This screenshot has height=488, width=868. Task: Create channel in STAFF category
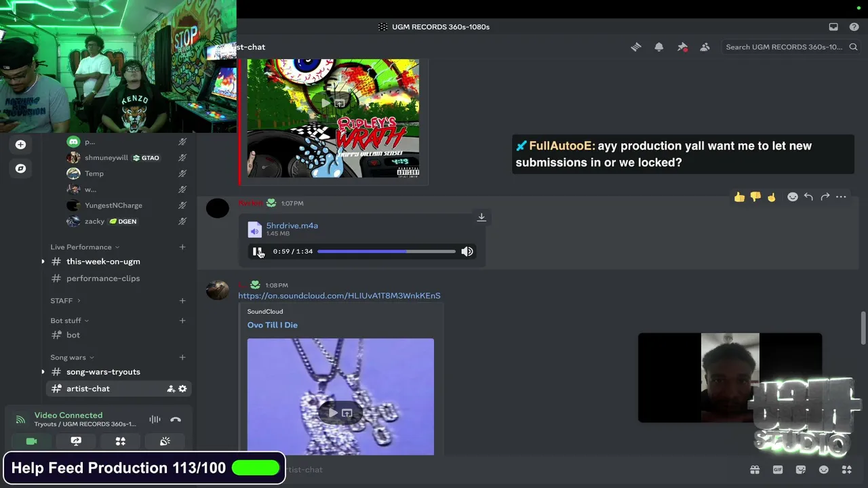pos(182,301)
